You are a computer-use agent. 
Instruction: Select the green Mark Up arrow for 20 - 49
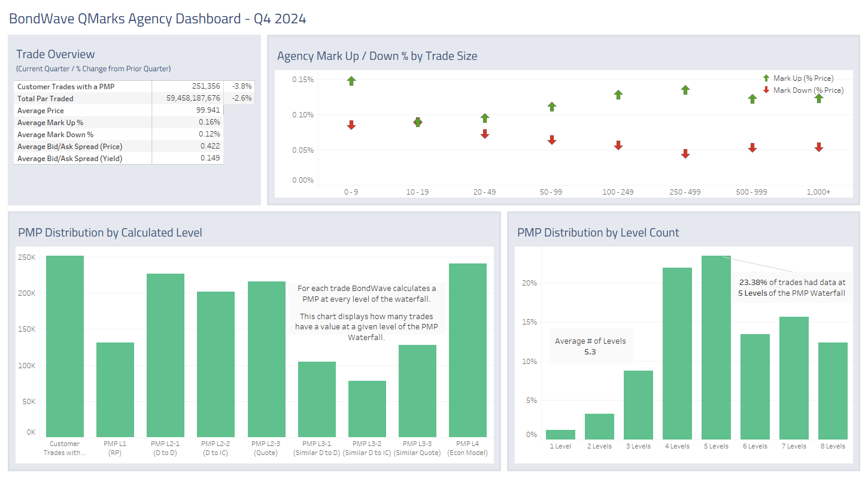(x=485, y=118)
